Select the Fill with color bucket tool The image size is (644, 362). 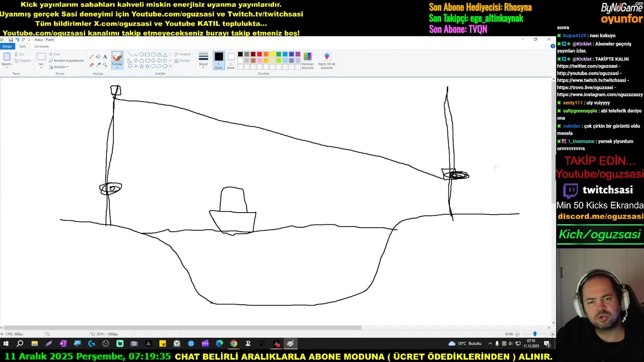coord(98,57)
